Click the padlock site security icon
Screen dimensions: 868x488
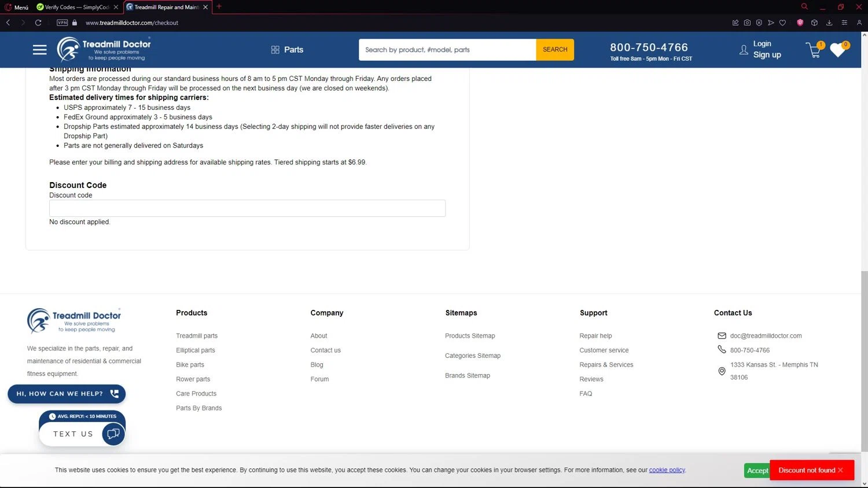point(75,23)
